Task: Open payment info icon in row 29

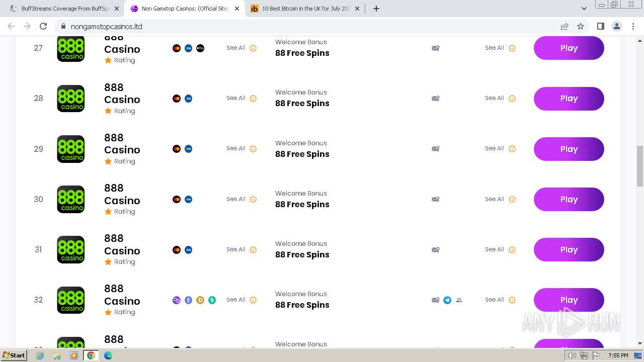Action: click(253, 149)
